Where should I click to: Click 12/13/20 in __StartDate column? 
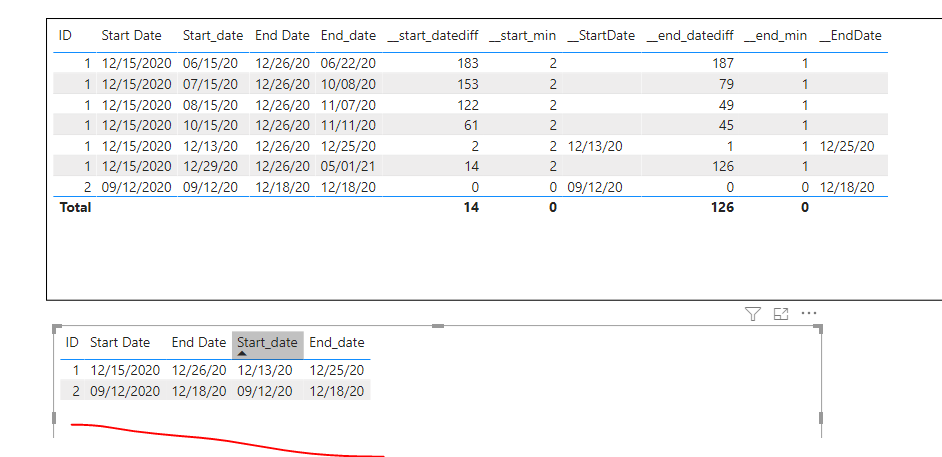595,146
